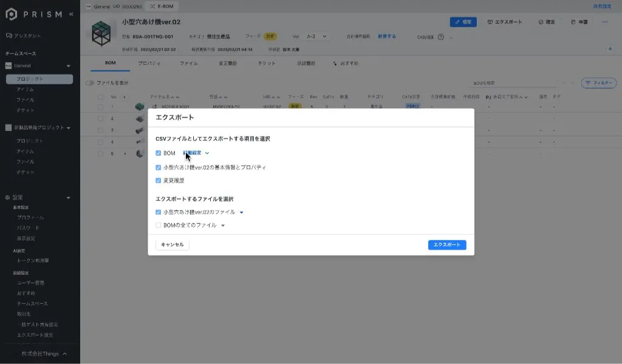Expand the BOMの全てのファイル dropdown arrow
This screenshot has height=364, width=622.
coord(223,226)
